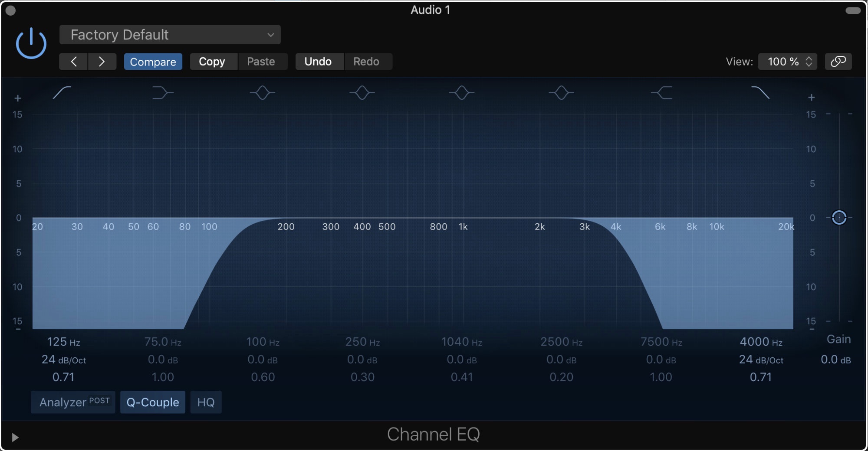
Task: Click the link icon button
Action: (838, 62)
